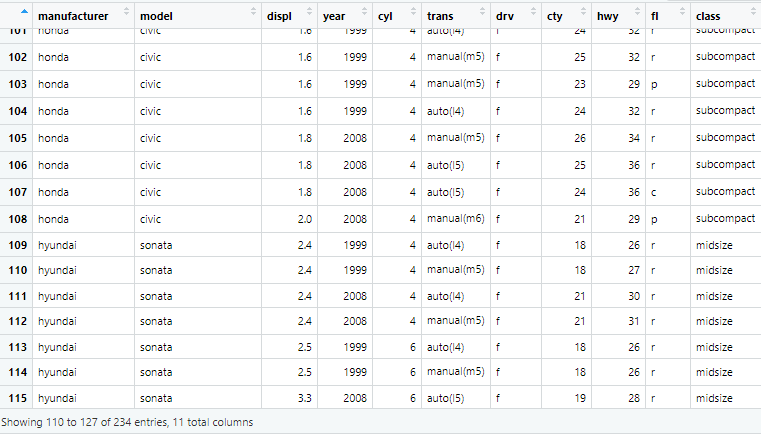Sort by the displ column
Viewport: 761px width, 434px height.
coord(289,16)
